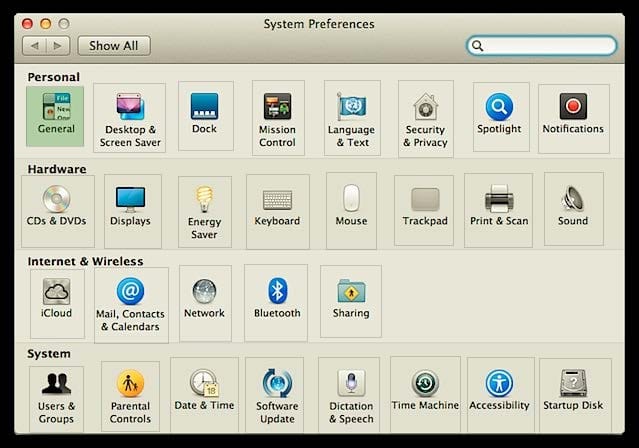Open the Accessibility preferences icon

501,395
